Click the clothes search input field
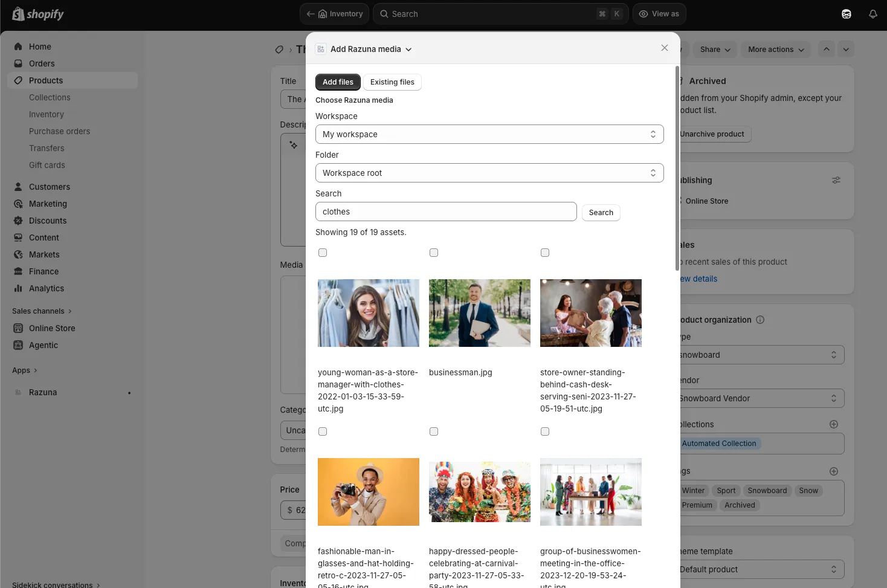887x588 pixels. click(446, 212)
